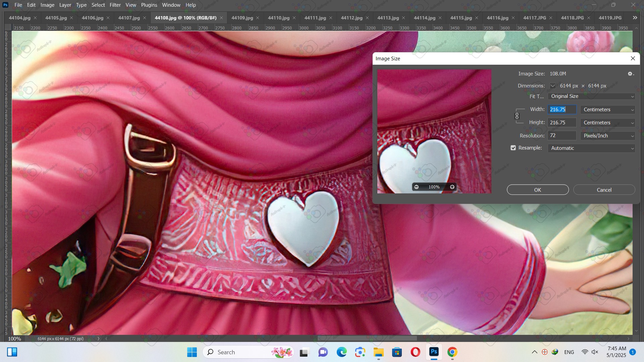
Task: Zoom in the Image Size preview
Action: click(x=452, y=187)
